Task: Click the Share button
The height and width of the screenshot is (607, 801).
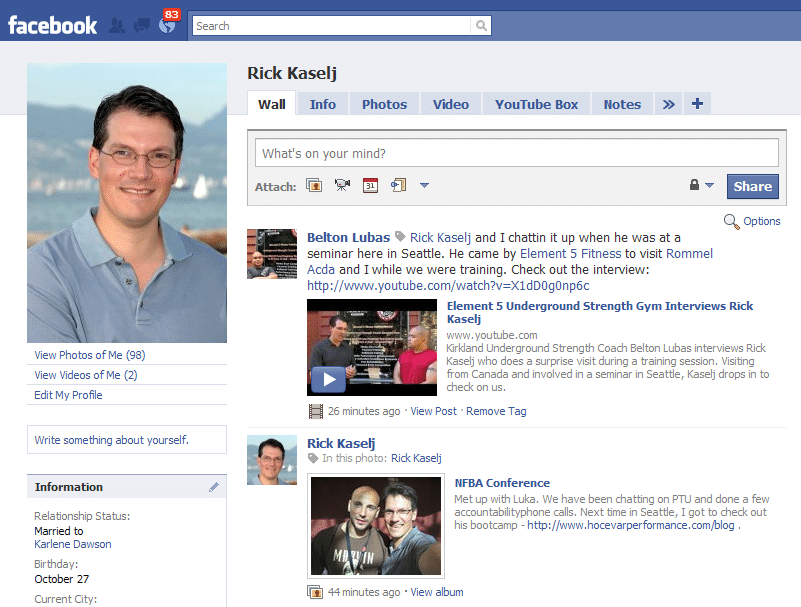Action: pyautogui.click(x=752, y=186)
